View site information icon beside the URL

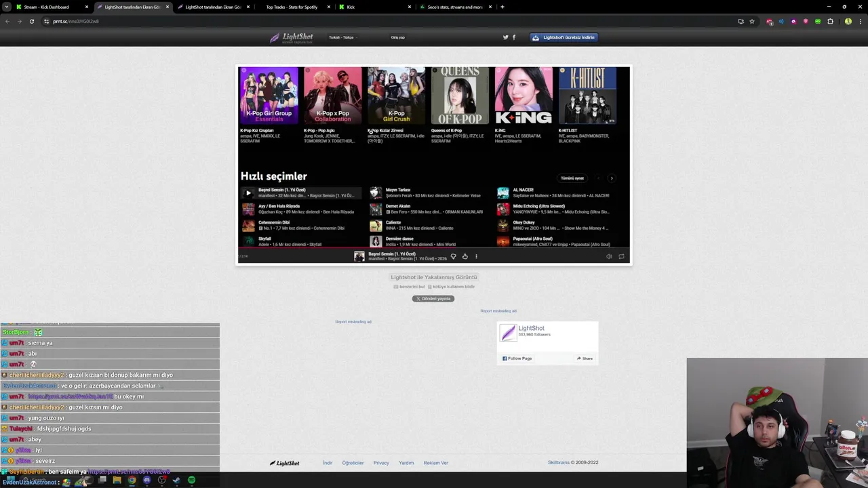[x=46, y=21]
